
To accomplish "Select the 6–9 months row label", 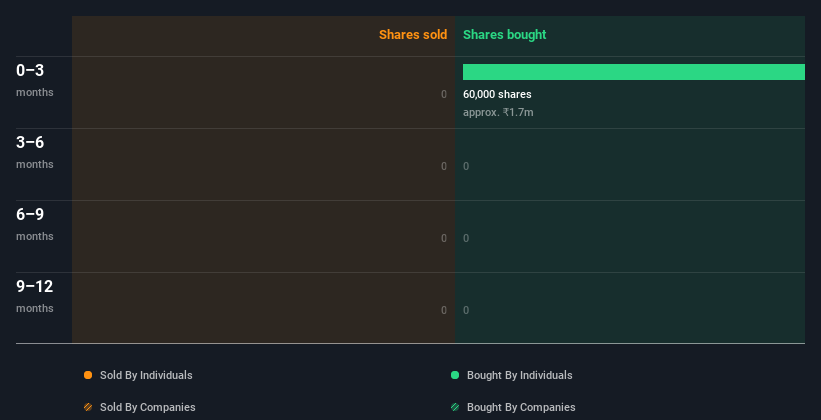I will point(35,224).
